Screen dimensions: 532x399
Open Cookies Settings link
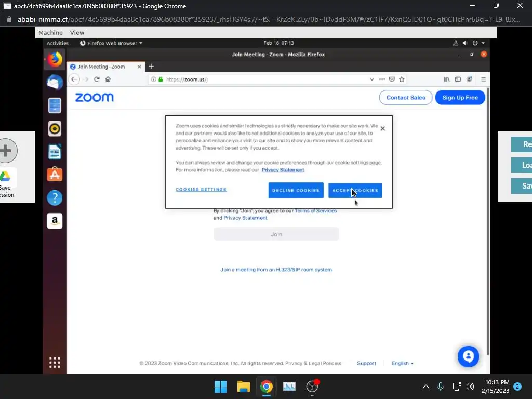click(201, 189)
